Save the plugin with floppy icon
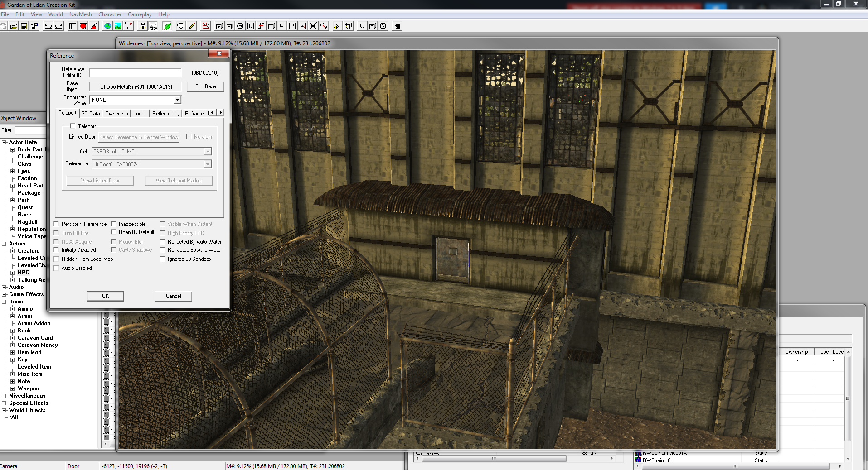 [24, 26]
